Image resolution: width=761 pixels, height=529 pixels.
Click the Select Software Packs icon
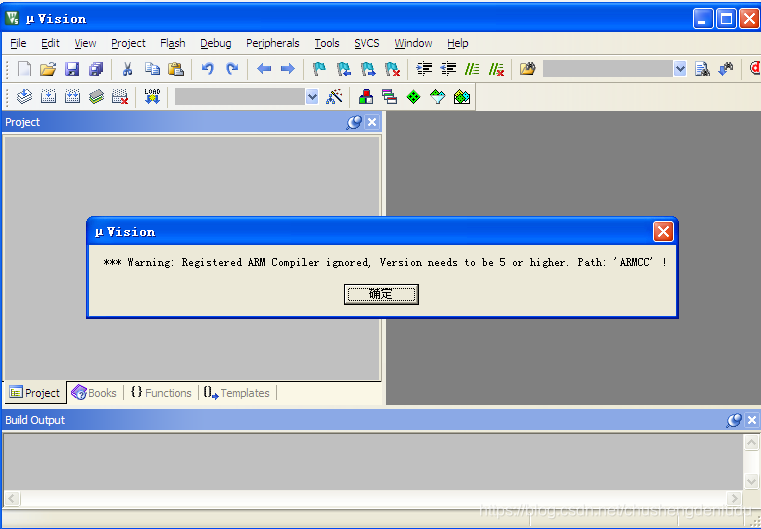(x=437, y=97)
